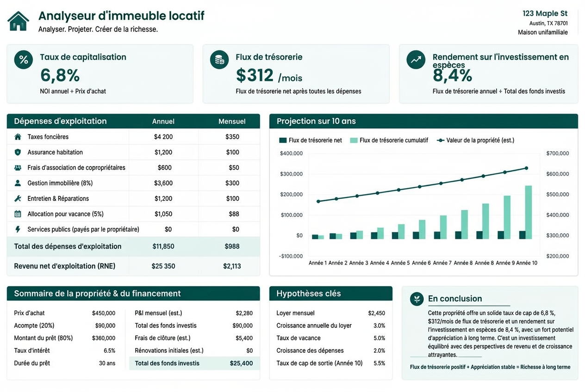Click the $3,600 annual Gestion immobilière cell

[163, 183]
